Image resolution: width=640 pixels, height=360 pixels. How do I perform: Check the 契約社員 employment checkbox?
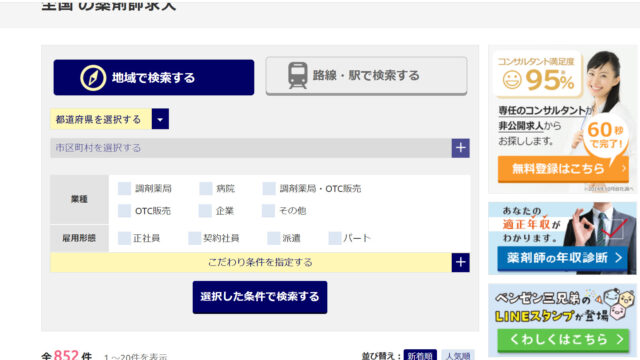194,238
